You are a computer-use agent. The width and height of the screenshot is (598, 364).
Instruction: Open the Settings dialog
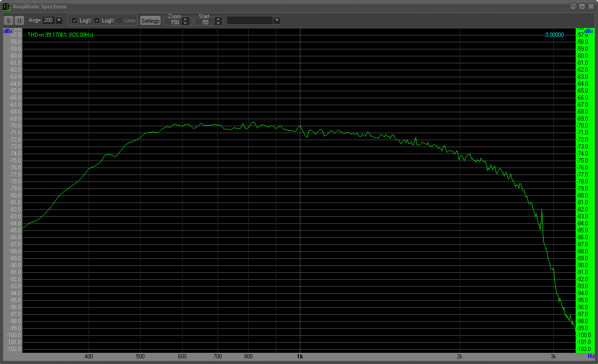click(x=150, y=21)
